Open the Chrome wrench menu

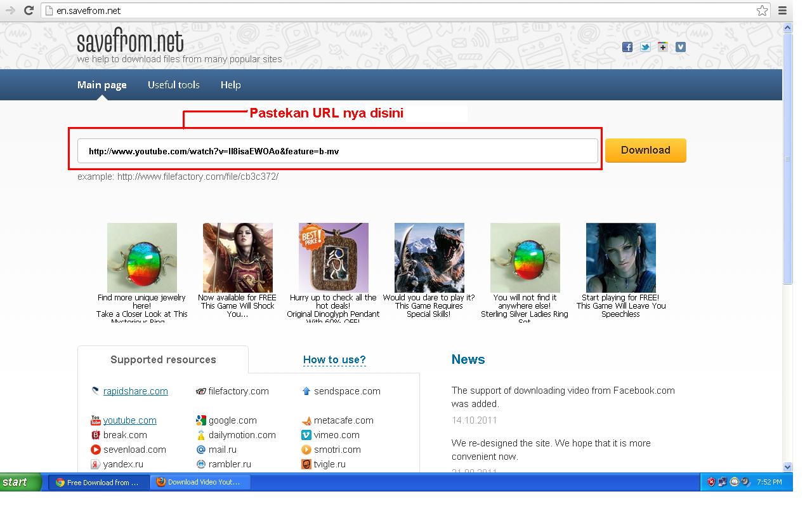coord(783,11)
